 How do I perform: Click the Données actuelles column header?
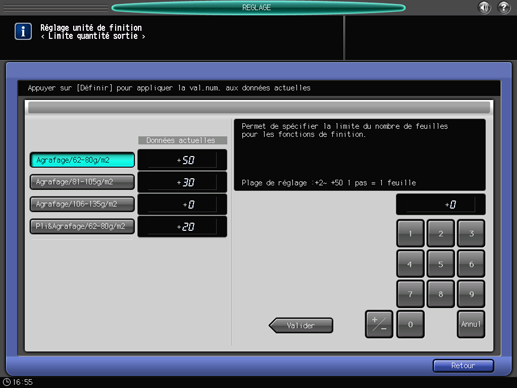[182, 140]
